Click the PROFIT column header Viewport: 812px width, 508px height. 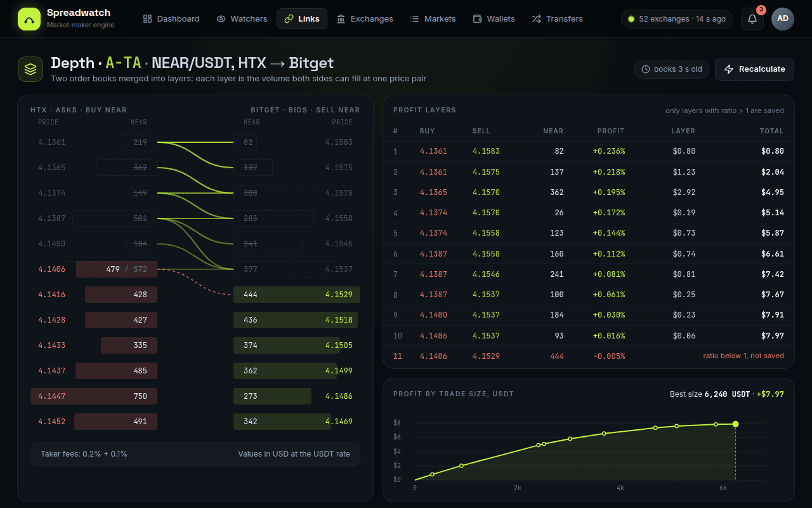tap(611, 131)
